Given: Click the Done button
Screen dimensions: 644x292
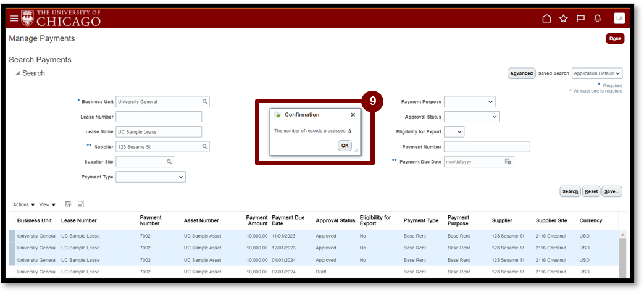Looking at the screenshot, I should click(x=615, y=38).
